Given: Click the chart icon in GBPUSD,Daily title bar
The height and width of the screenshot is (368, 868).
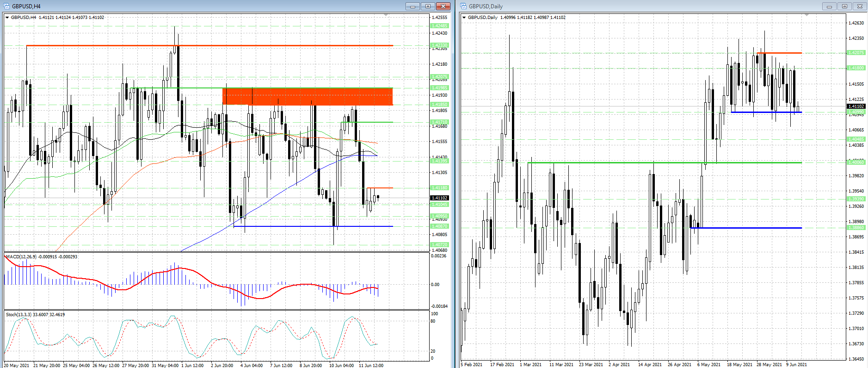Looking at the screenshot, I should tap(463, 6).
